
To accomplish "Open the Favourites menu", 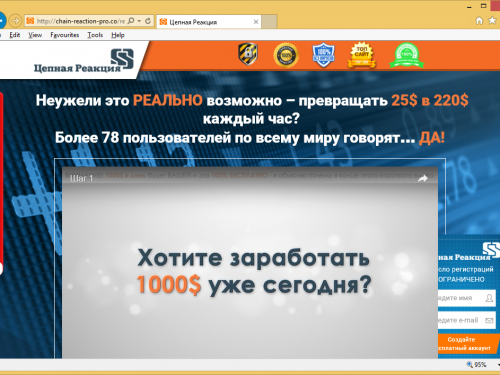I will click(65, 35).
